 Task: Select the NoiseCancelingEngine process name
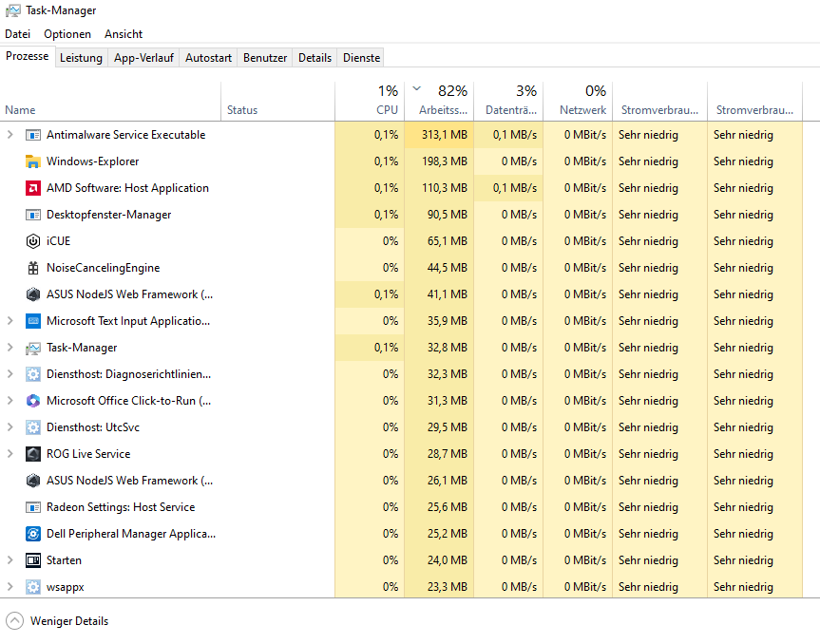click(x=103, y=268)
